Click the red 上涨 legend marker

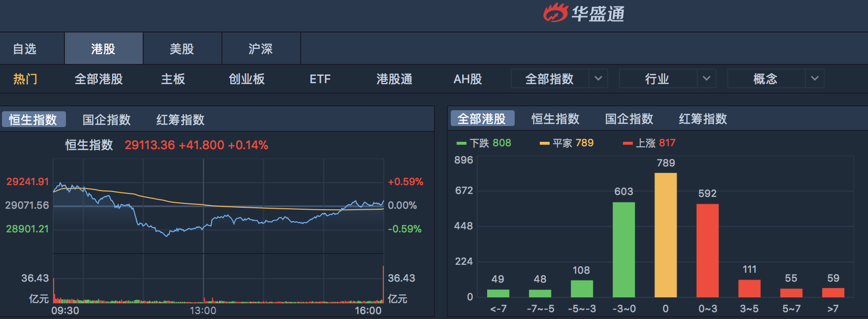coord(627,143)
